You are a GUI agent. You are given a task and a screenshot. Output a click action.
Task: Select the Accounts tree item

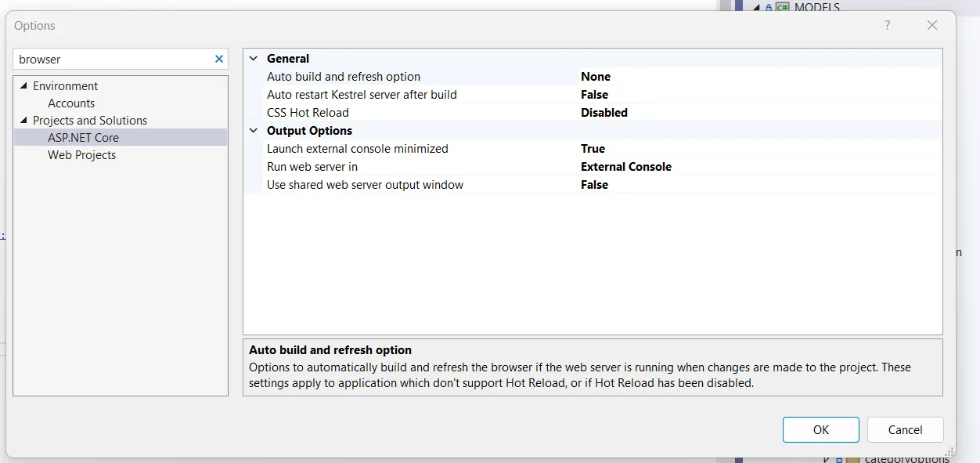coord(71,103)
